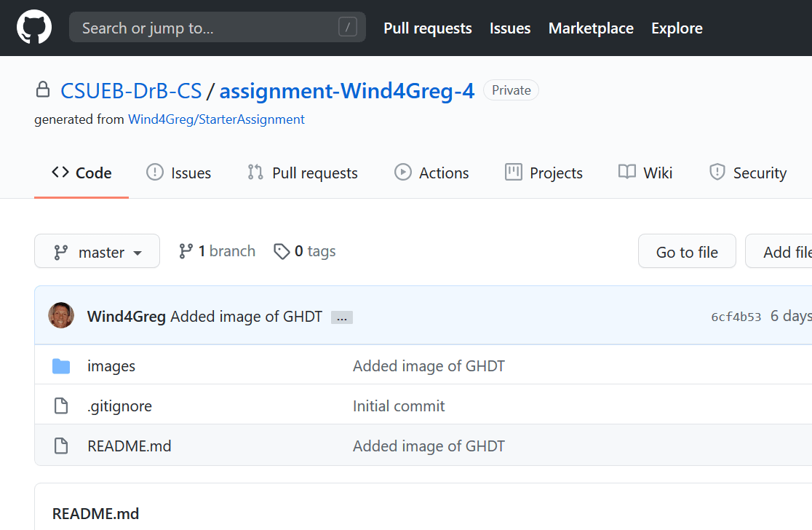This screenshot has height=530, width=812.
Task: Click the slash shortcut key icon
Action: (x=348, y=28)
